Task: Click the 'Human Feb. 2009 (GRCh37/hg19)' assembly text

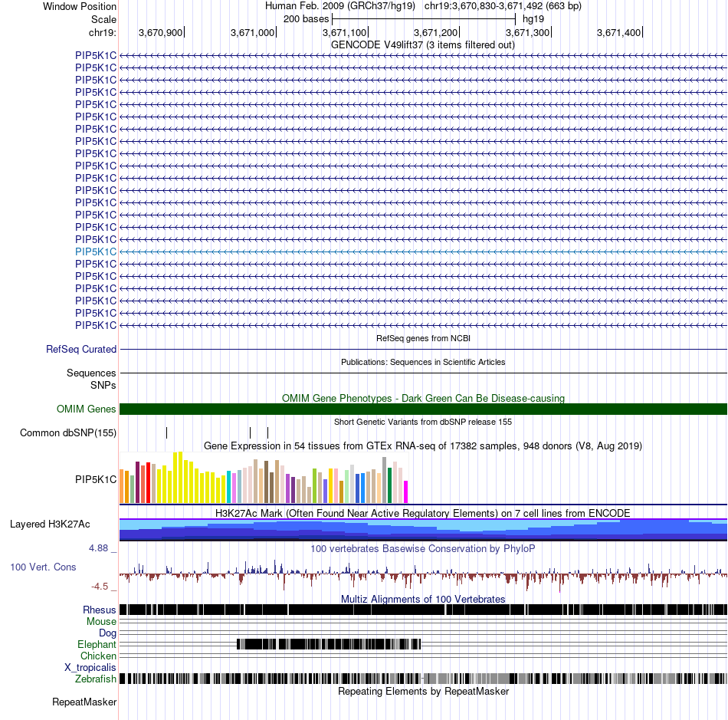Action: [x=339, y=6]
